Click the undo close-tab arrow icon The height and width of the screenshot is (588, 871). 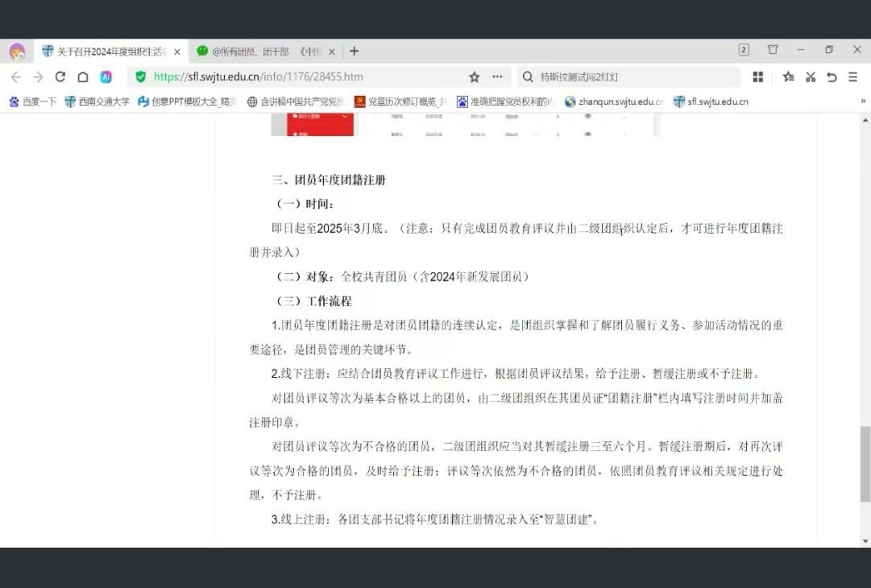(832, 77)
